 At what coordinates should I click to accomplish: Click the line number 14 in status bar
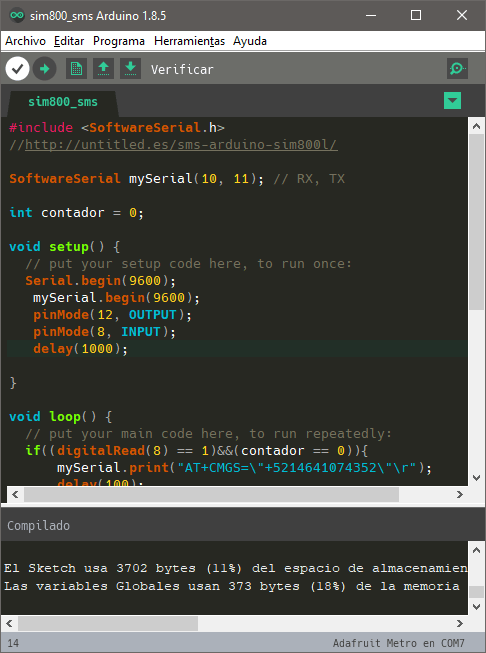coord(13,643)
